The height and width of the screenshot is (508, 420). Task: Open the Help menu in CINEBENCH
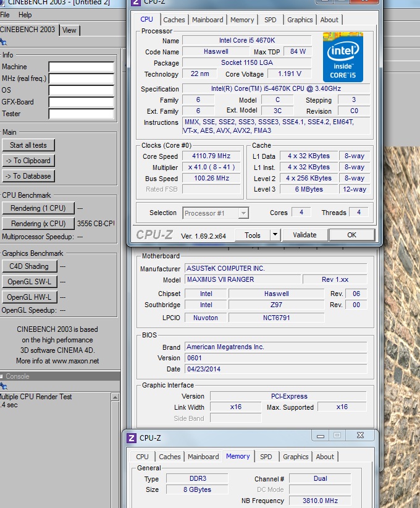click(x=25, y=15)
